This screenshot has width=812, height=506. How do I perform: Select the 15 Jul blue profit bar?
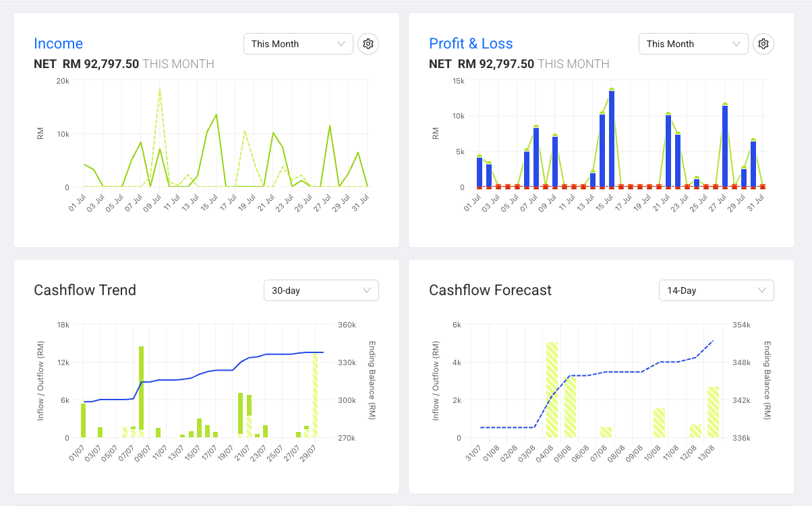pos(612,139)
